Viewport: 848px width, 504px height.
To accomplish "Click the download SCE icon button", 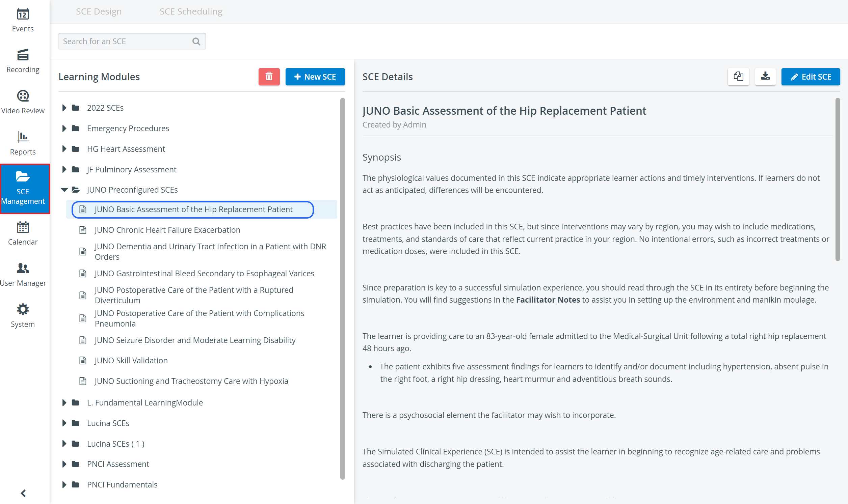I will coord(765,77).
